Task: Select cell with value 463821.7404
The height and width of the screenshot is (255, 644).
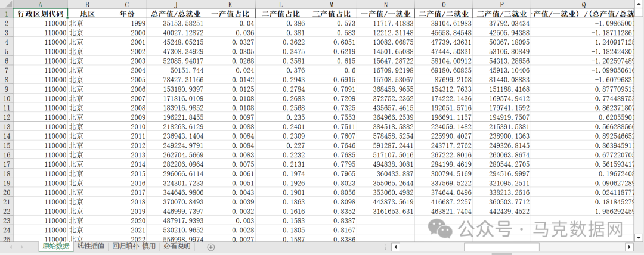Action: pos(444,212)
